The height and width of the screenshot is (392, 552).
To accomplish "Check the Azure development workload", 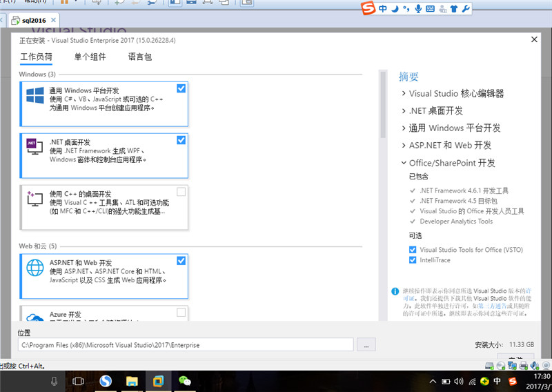I will [181, 312].
